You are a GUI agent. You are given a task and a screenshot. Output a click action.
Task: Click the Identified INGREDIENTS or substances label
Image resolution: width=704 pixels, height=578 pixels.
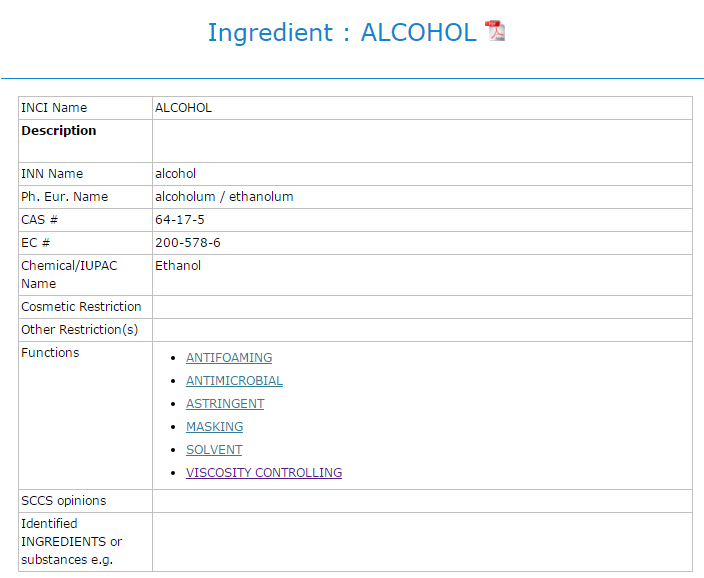(71, 542)
